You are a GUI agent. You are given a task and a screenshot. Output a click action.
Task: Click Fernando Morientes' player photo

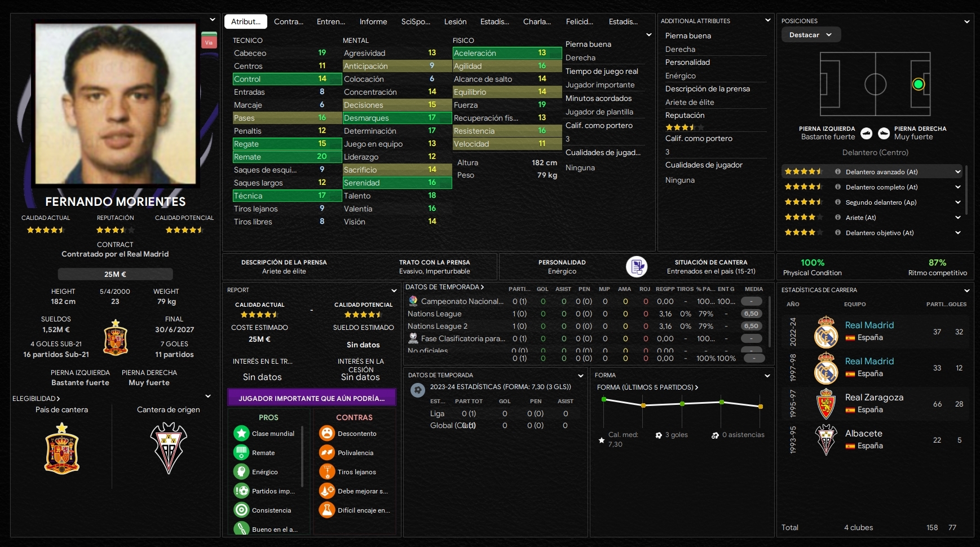pos(116,104)
